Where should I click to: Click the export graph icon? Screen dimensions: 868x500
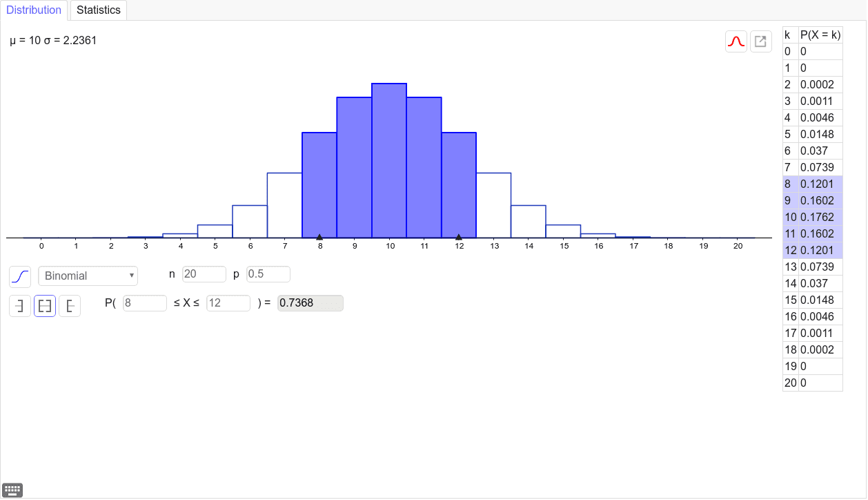pyautogui.click(x=760, y=41)
